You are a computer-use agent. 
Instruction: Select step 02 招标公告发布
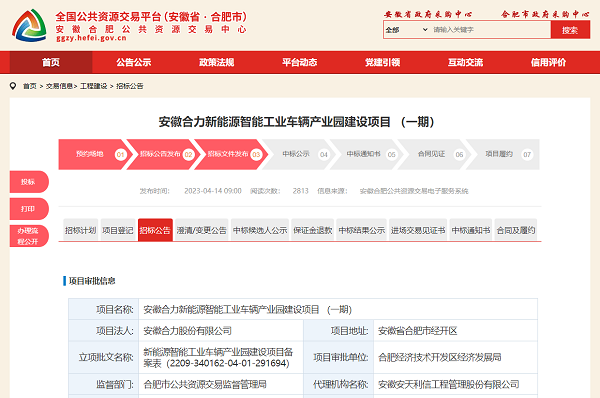[163, 154]
